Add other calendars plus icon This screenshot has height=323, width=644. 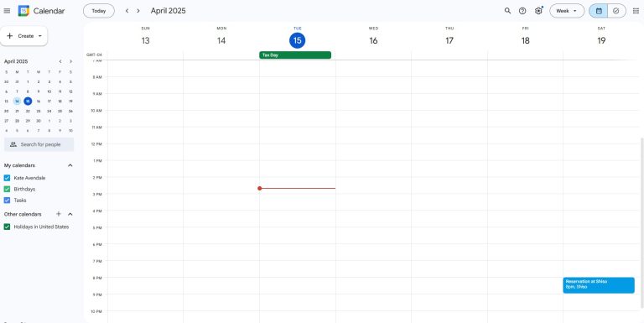(59, 214)
